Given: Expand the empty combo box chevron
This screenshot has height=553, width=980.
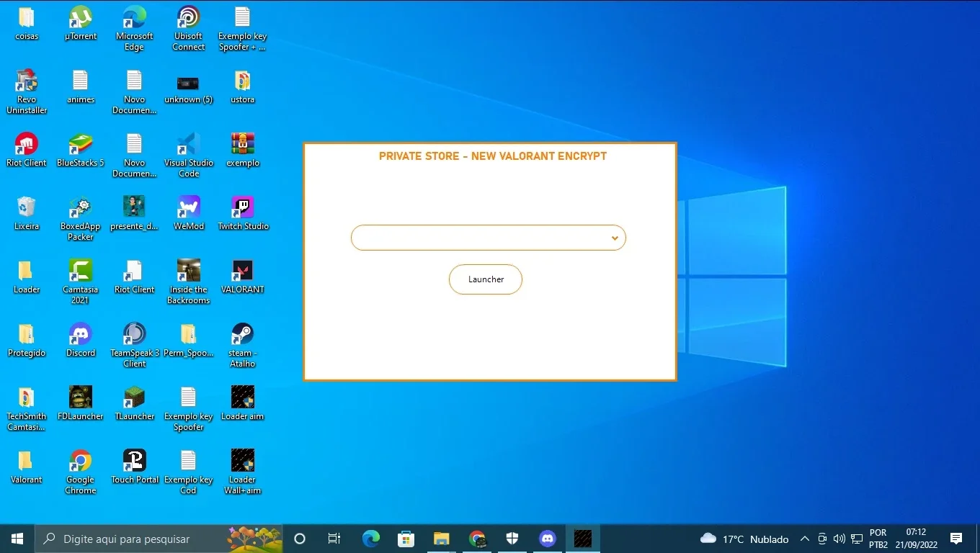Looking at the screenshot, I should pos(615,238).
